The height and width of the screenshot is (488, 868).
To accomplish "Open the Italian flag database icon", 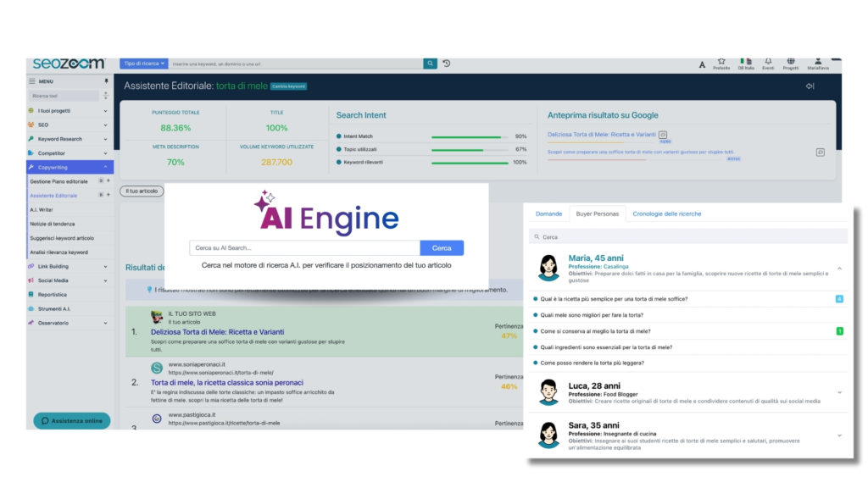I will [x=746, y=61].
